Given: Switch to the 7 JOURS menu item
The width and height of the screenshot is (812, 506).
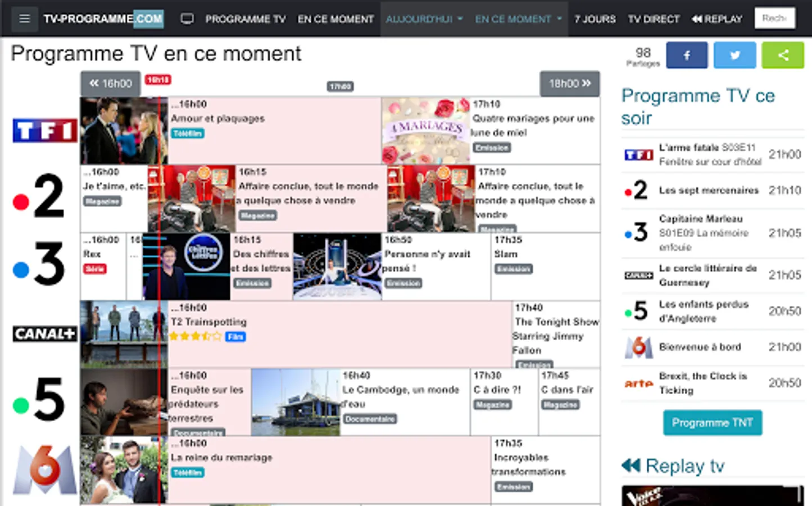Looking at the screenshot, I should pyautogui.click(x=595, y=19).
